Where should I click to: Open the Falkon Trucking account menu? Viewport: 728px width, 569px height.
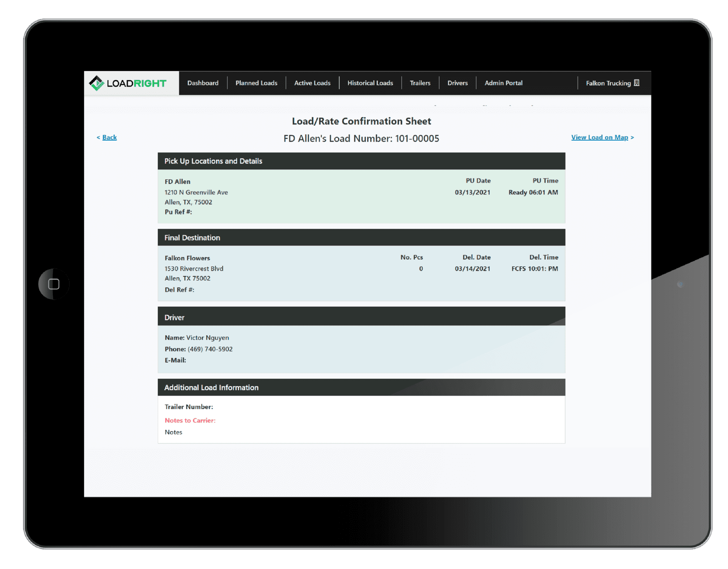pyautogui.click(x=612, y=83)
